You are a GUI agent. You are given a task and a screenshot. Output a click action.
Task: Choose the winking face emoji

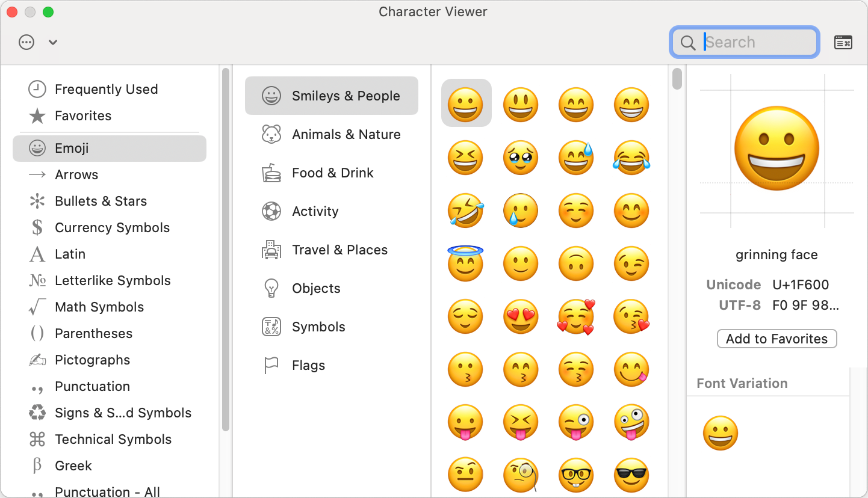pyautogui.click(x=631, y=263)
